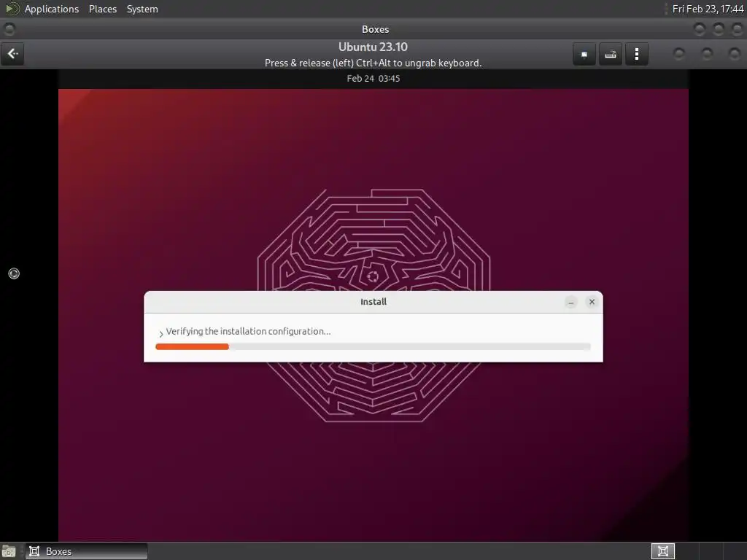Expand the Verifying installation configuration details
Image resolution: width=747 pixels, height=560 pixels.
click(x=161, y=333)
